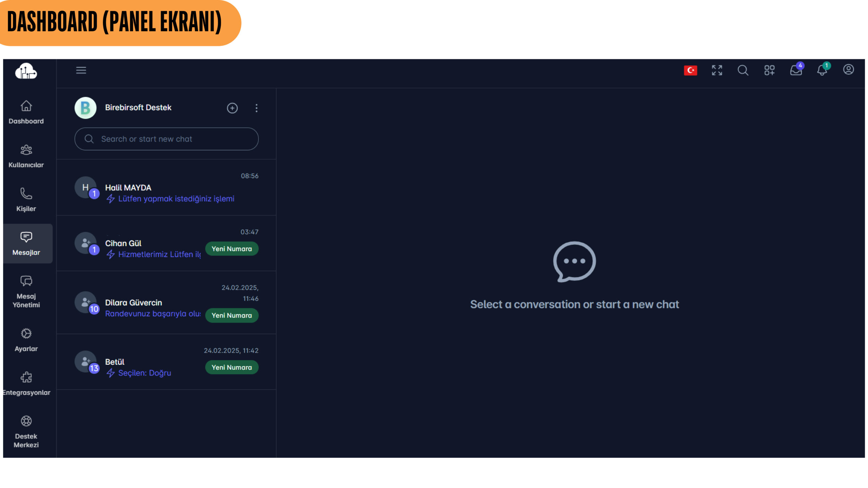Open the user profile account icon
The height and width of the screenshot is (488, 868).
click(x=848, y=69)
